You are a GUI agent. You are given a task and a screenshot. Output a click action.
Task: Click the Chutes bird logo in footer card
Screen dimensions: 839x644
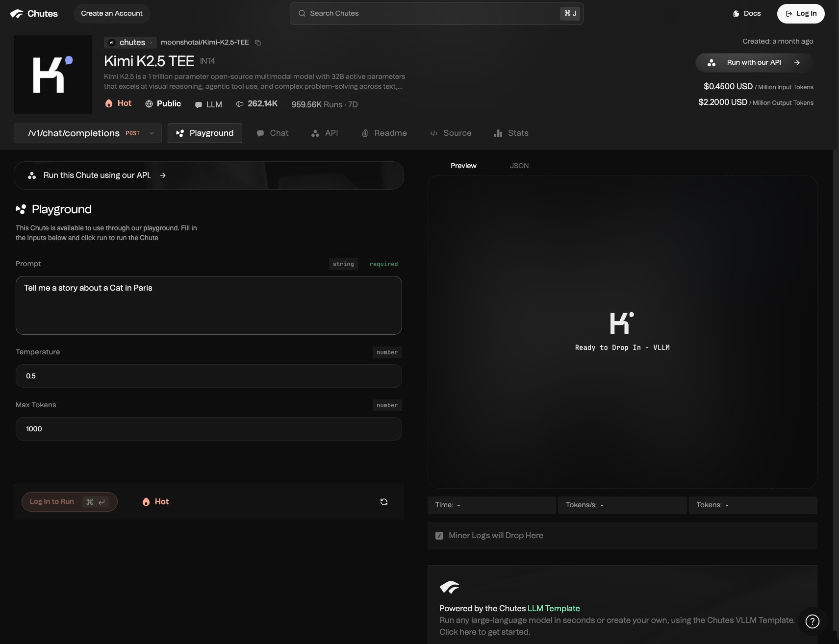pos(449,587)
